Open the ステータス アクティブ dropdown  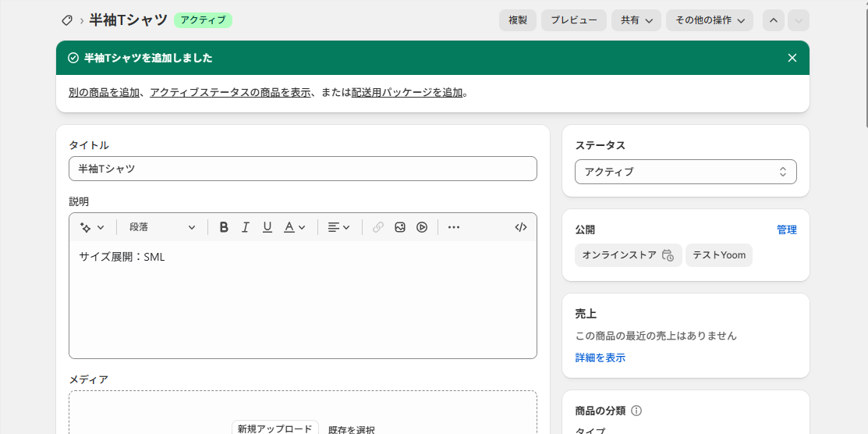[686, 172]
